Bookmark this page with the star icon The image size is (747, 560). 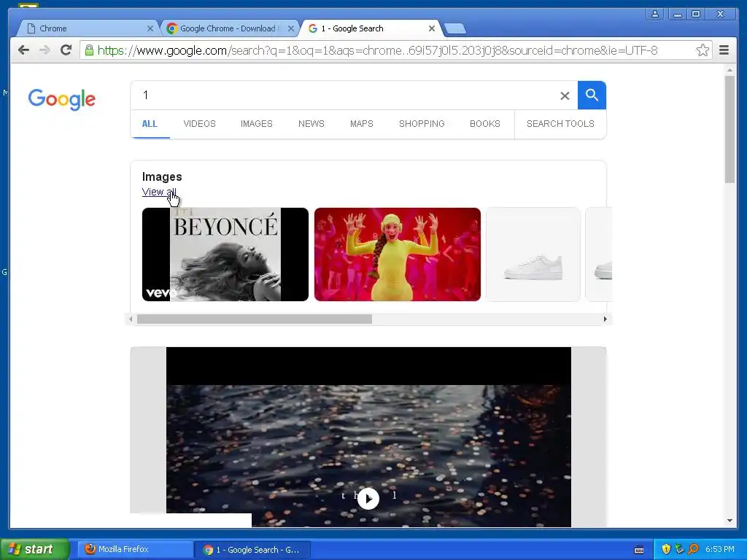click(x=703, y=50)
